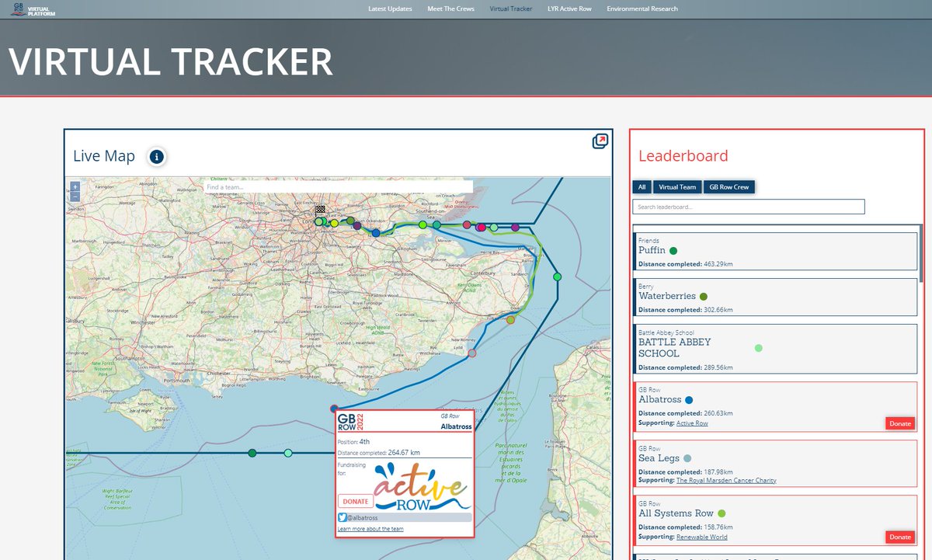The image size is (932, 560).
Task: Click the Active Row logo in popup
Action: 423,487
